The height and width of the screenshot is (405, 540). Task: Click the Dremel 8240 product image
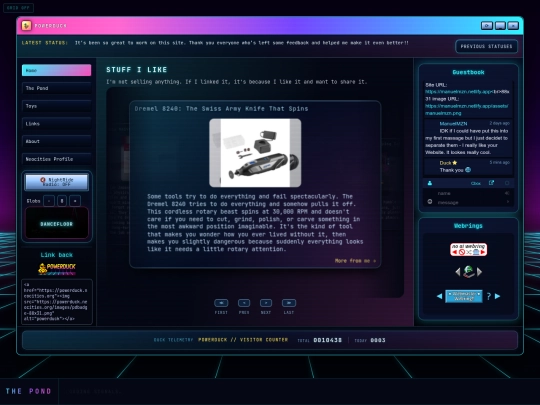pos(255,153)
